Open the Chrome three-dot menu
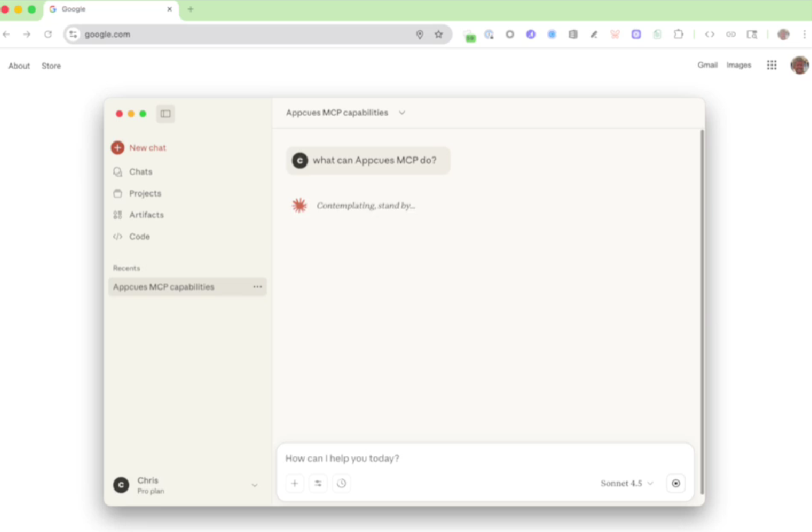 click(x=804, y=34)
